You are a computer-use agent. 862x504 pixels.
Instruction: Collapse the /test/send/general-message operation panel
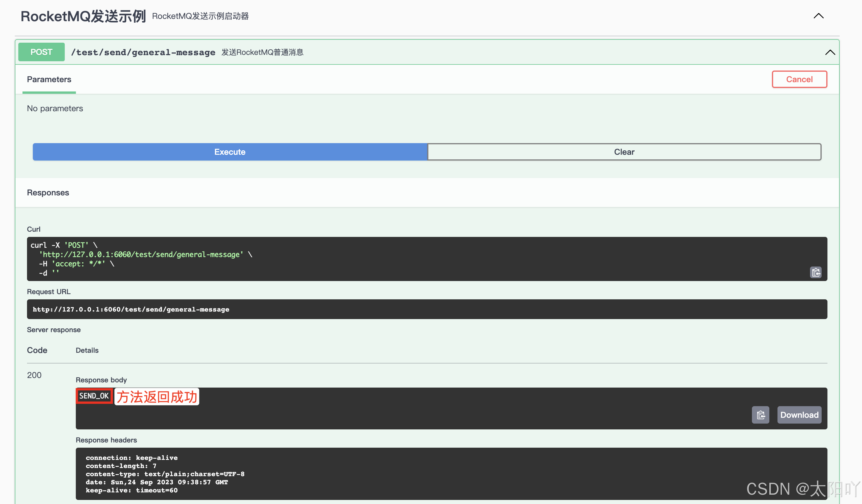point(831,52)
